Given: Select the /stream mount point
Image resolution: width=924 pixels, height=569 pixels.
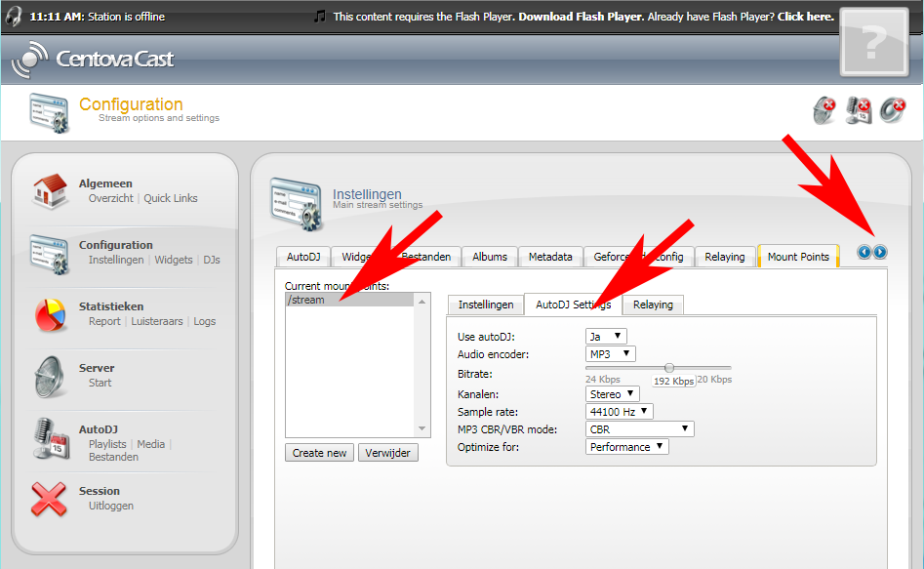Looking at the screenshot, I should [x=350, y=301].
